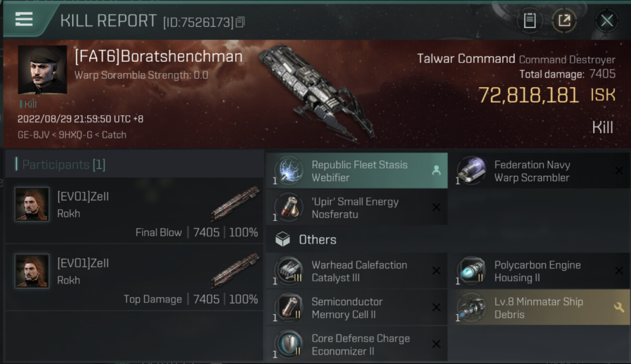Viewport: 631px width, 364px height.
Task: Click Boratshenchman's pilot portrait
Action: 42,69
